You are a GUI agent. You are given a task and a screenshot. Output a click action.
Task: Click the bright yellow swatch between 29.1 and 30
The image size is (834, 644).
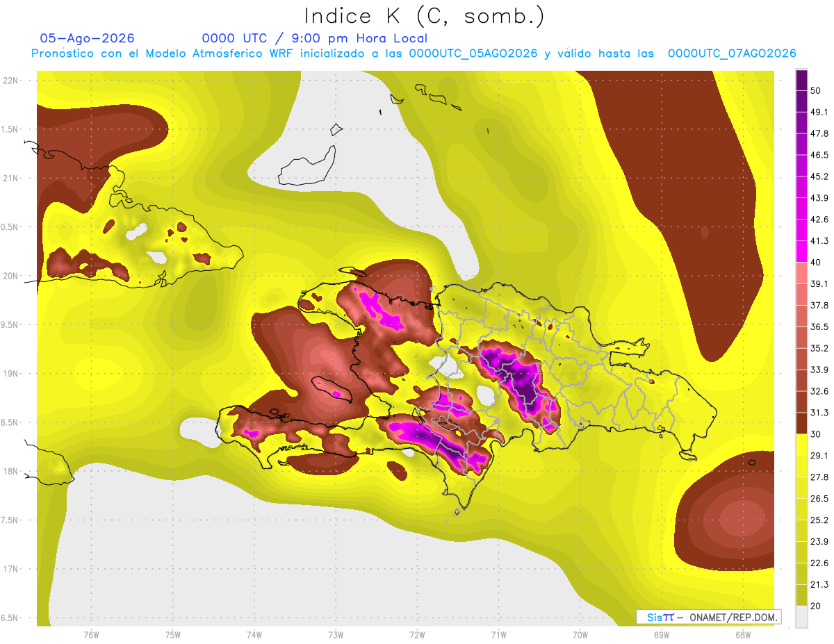(801, 444)
